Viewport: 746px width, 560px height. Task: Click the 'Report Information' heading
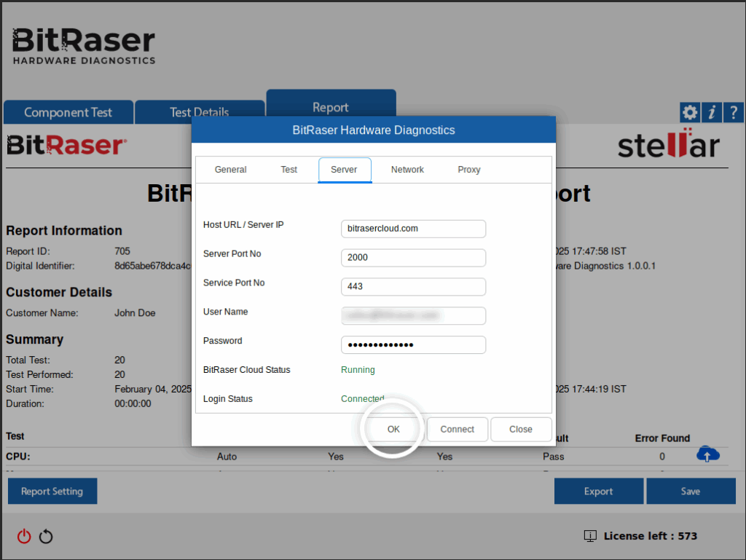(64, 231)
